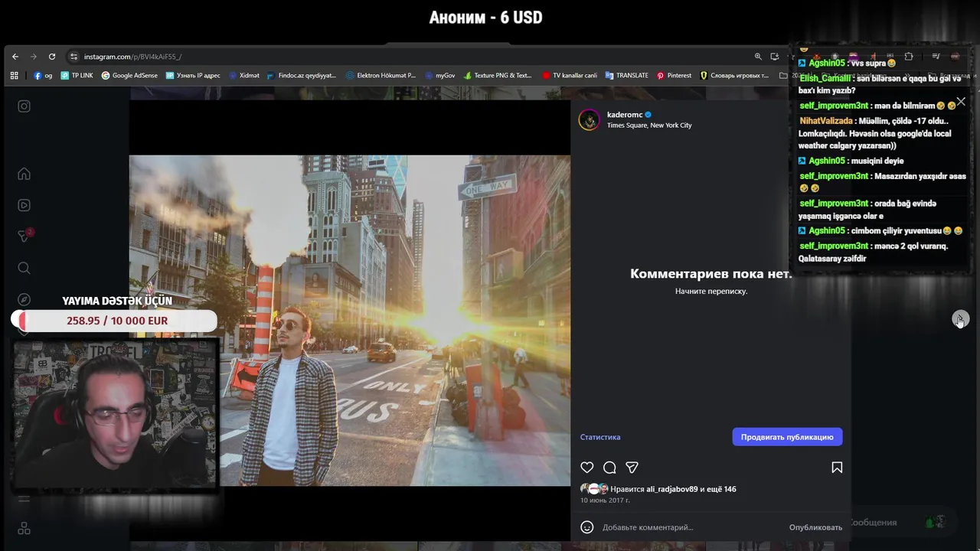Open the kaderomc username link

tap(625, 115)
